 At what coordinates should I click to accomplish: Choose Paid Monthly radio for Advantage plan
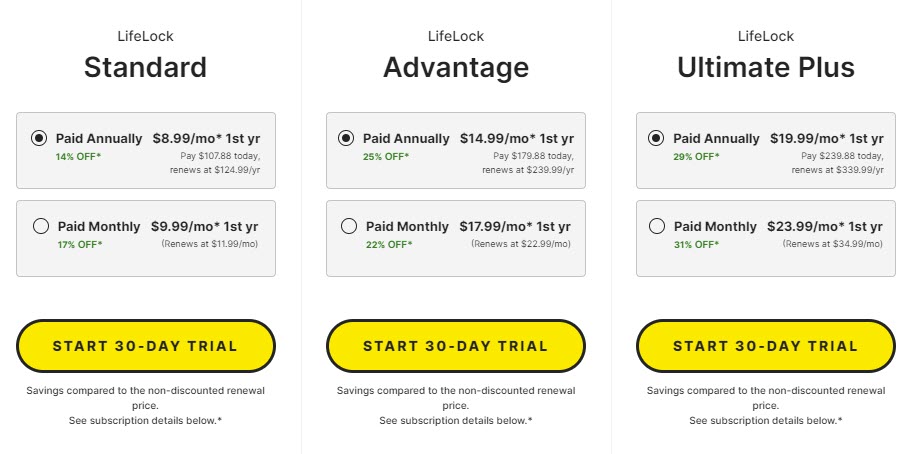pyautogui.click(x=349, y=226)
